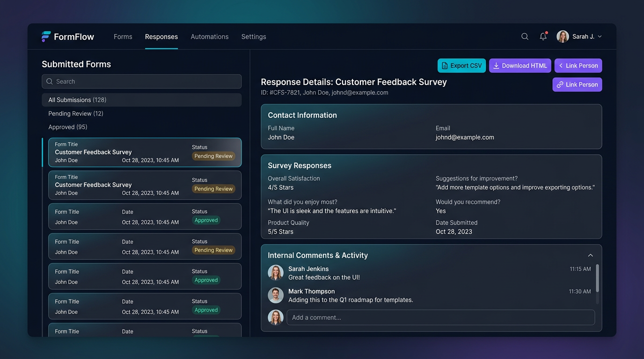This screenshot has width=644, height=359.
Task: Click the Add a comment field
Action: 440,317
